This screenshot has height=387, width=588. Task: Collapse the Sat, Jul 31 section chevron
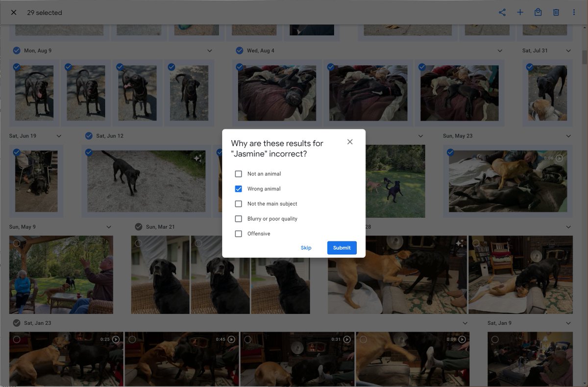click(568, 51)
